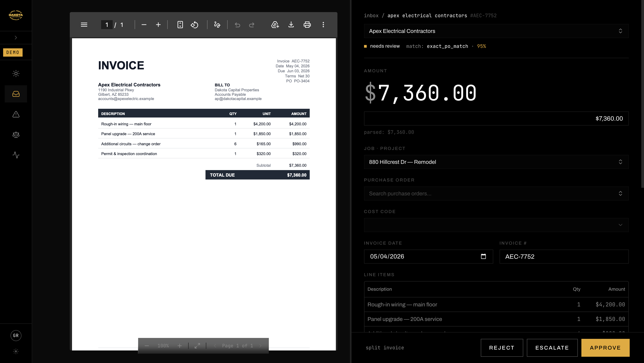Save the PDF to Drive icon
This screenshot has height=363, width=644.
275,25
